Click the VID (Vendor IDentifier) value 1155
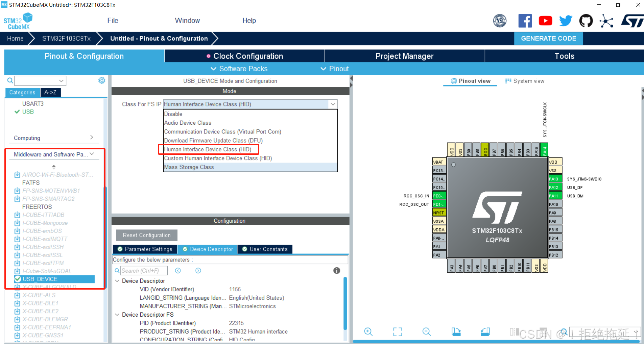This screenshot has width=644, height=345. pyautogui.click(x=235, y=289)
